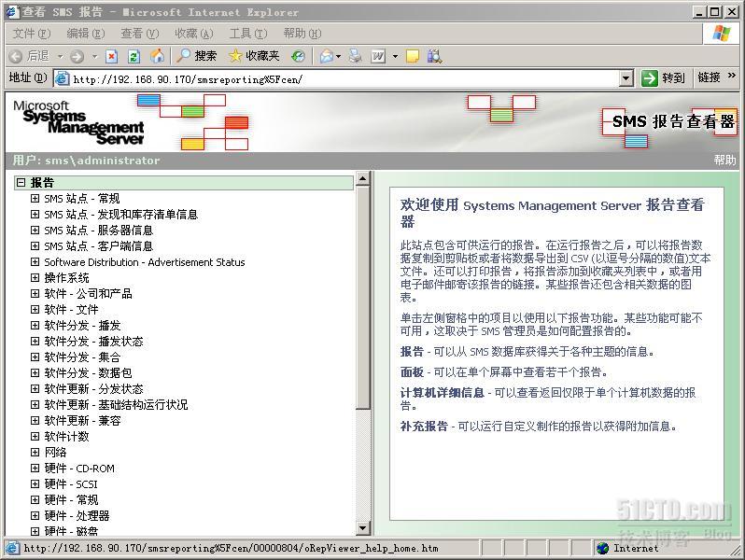Open History using the clock icon
This screenshot has height=560, width=745.
tap(298, 57)
